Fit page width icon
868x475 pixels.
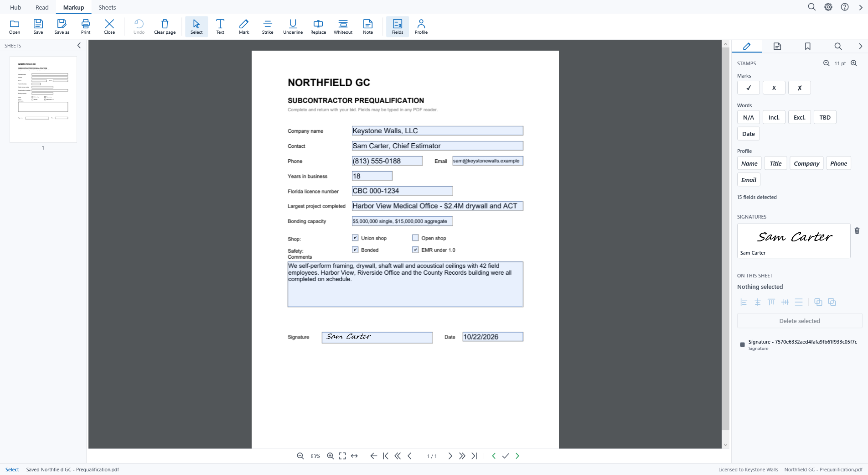tap(354, 456)
